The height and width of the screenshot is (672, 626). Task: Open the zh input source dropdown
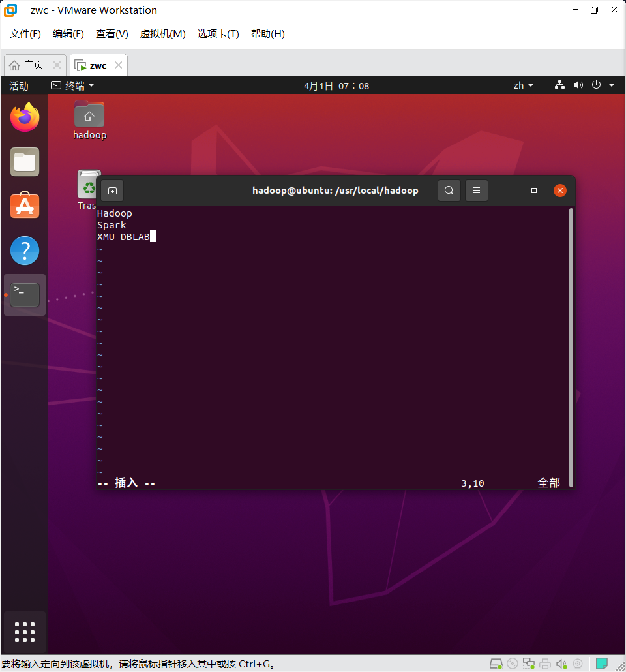(524, 85)
